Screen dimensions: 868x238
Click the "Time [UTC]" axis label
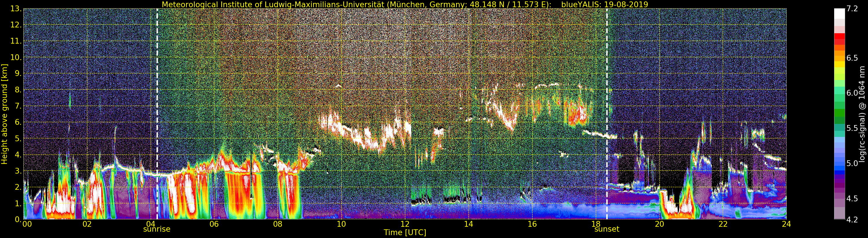pyautogui.click(x=405, y=232)
